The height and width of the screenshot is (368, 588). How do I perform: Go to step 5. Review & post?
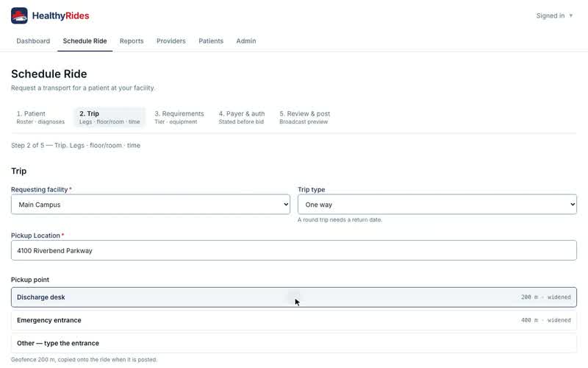pos(304,117)
